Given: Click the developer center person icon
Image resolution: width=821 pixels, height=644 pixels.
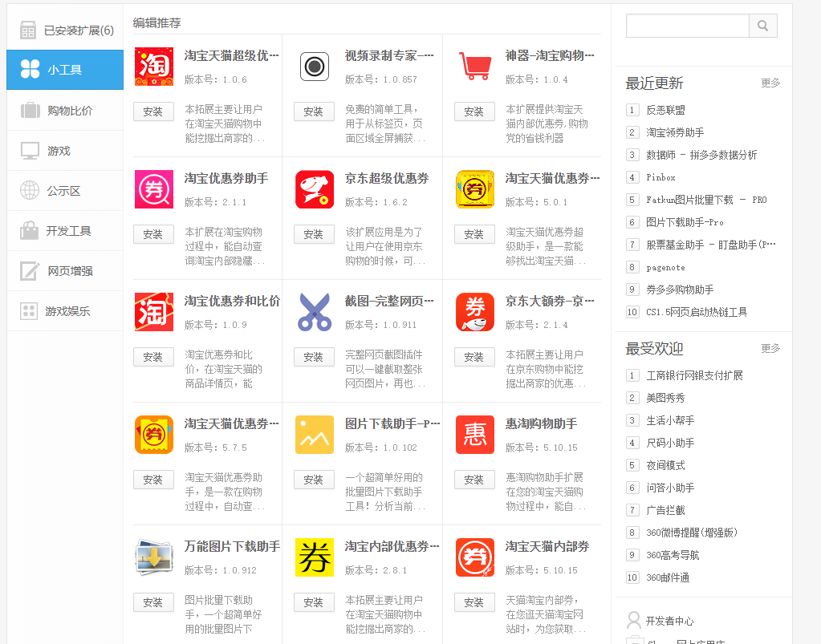Looking at the screenshot, I should click(633, 620).
